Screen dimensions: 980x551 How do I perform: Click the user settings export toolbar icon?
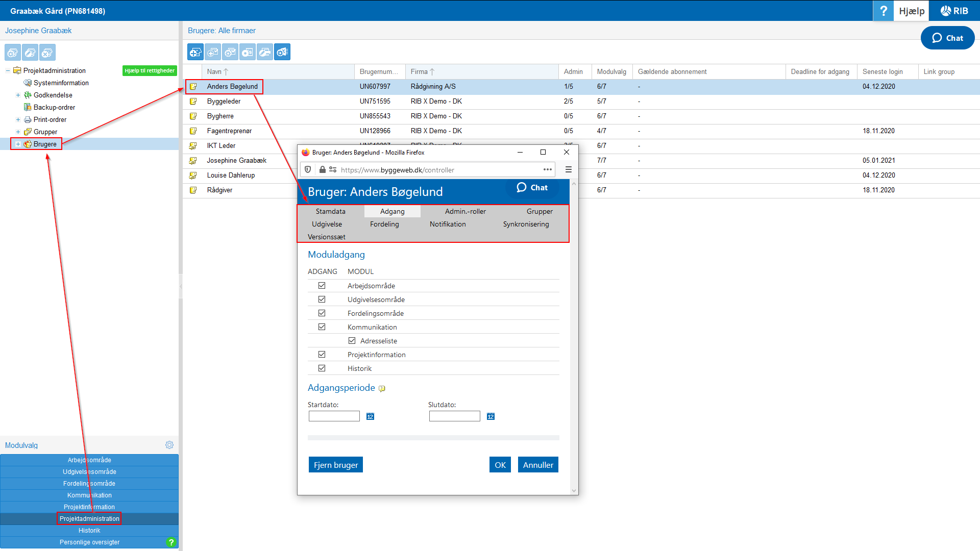coord(282,52)
